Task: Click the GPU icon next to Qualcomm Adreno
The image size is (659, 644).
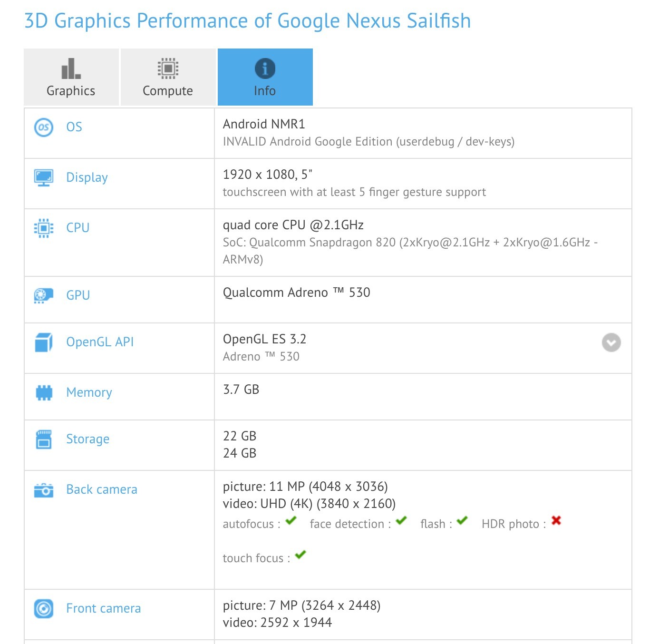Action: 43,294
